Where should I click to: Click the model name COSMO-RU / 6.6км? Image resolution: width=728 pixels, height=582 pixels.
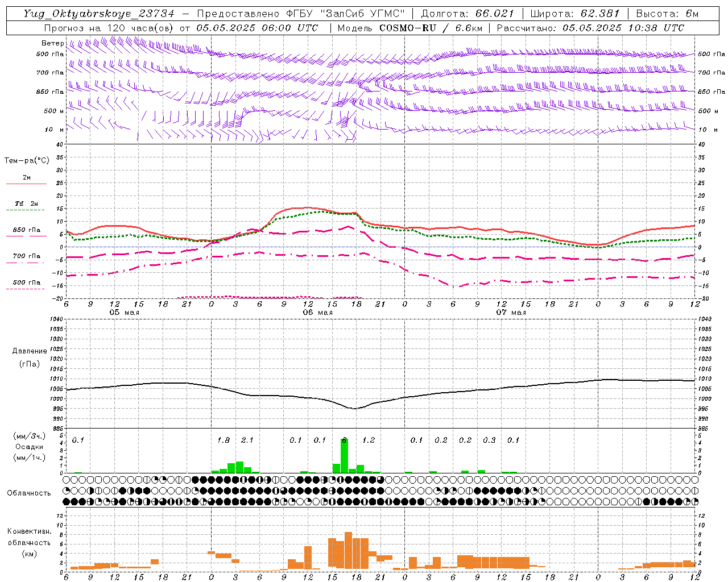coord(431,28)
